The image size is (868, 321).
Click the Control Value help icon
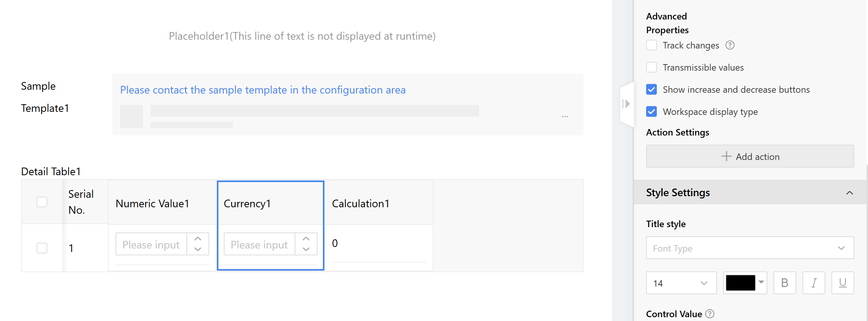coord(710,314)
